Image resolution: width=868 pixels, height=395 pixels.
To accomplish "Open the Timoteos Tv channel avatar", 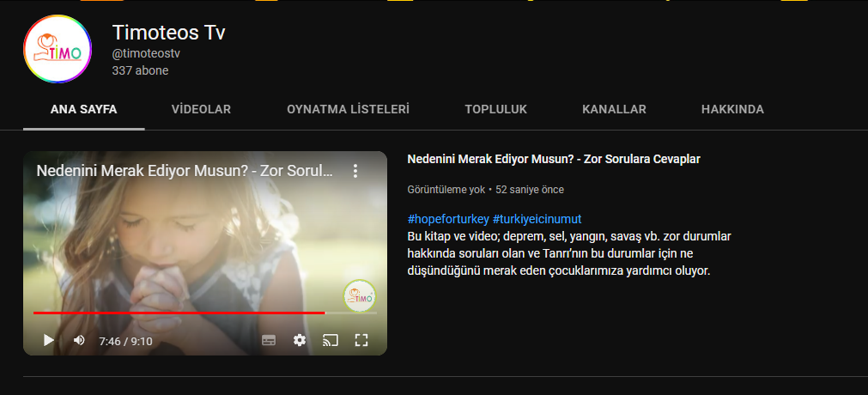I will [x=58, y=49].
